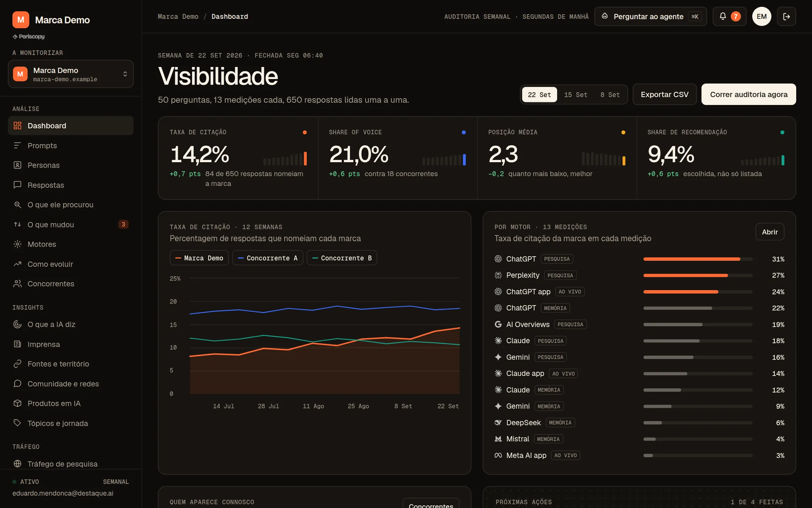Click the Marca Demo M logo
812x508 pixels.
click(21, 20)
